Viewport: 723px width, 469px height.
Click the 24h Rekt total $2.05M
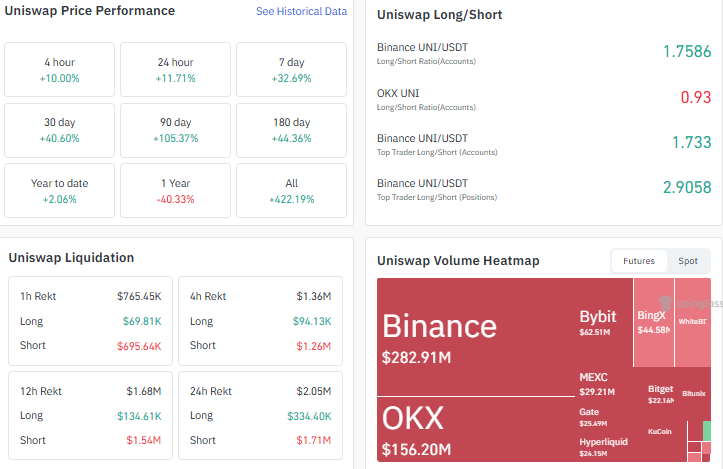click(314, 392)
